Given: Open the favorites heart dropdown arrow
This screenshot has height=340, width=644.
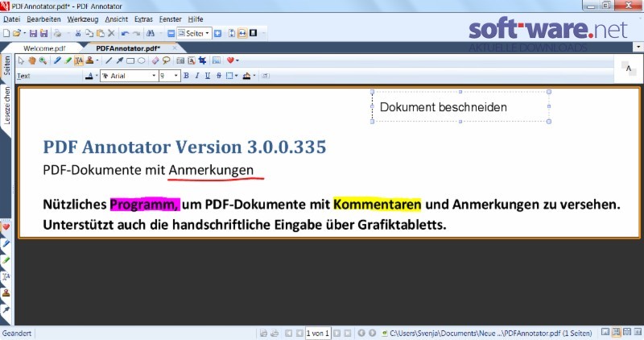Looking at the screenshot, I should click(237, 61).
